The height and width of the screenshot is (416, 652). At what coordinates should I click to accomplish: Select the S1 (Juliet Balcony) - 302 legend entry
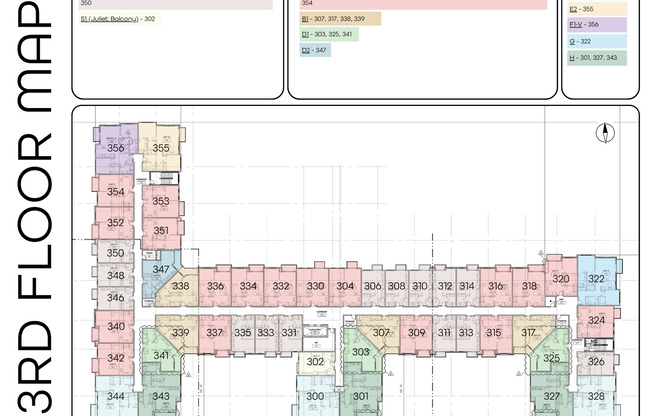[119, 19]
